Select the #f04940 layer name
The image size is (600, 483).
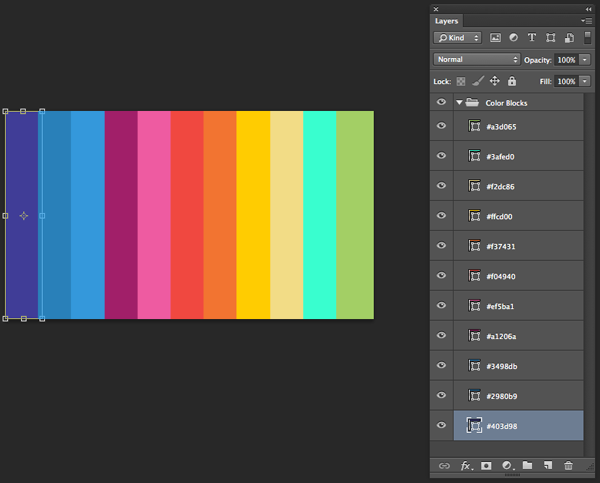(501, 276)
